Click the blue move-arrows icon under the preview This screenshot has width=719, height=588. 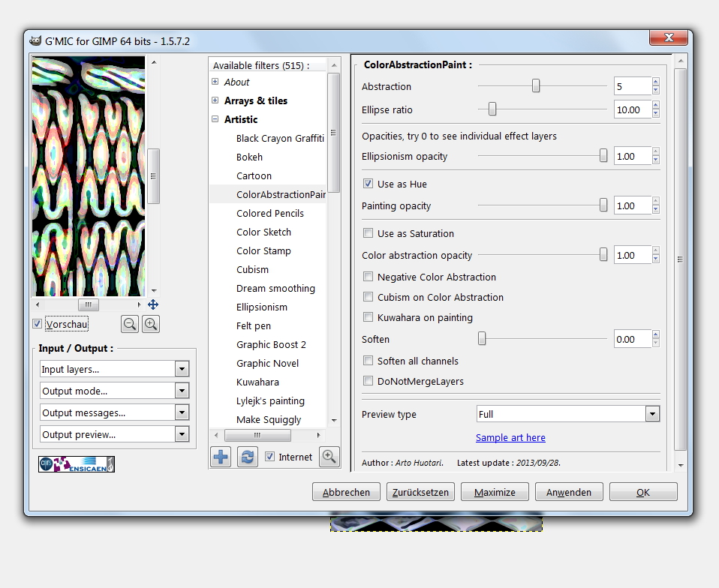pos(153,304)
